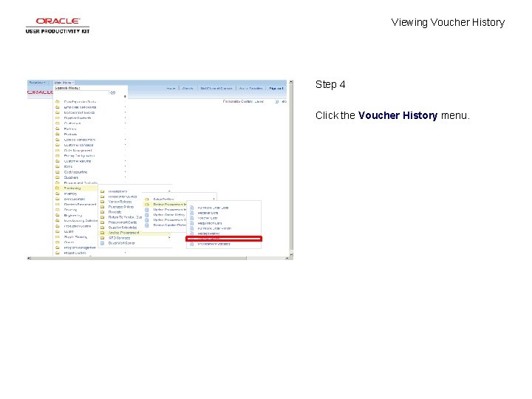Open the Voucher Data page
The width and height of the screenshot is (532, 399).
pyautogui.click(x=208, y=218)
